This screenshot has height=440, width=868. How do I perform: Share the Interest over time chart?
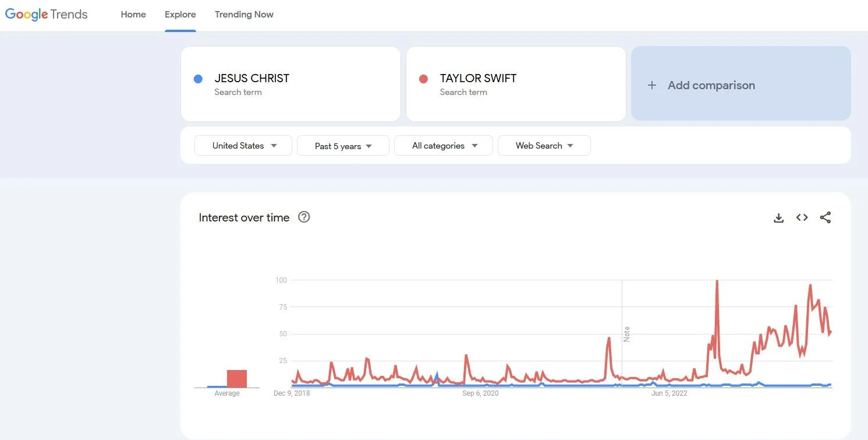[x=825, y=217]
